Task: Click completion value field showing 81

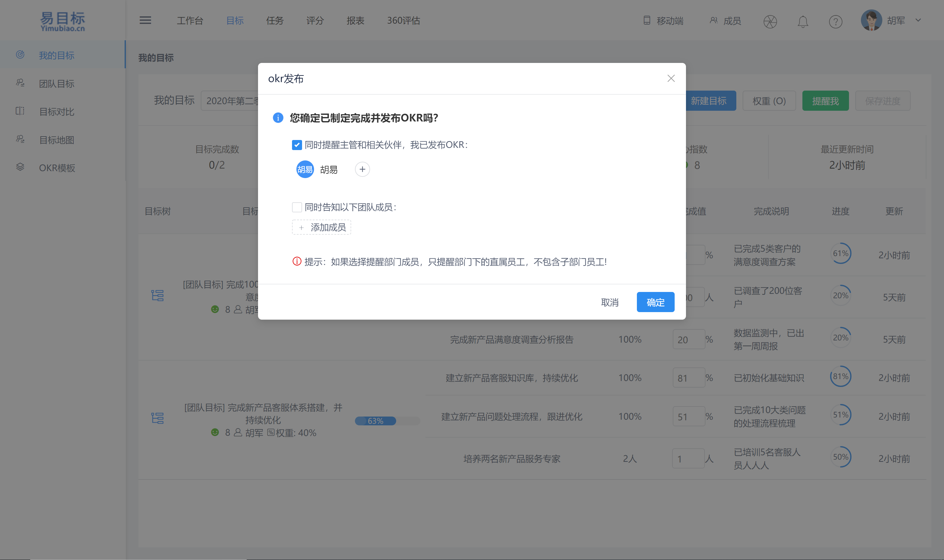Action: [688, 378]
